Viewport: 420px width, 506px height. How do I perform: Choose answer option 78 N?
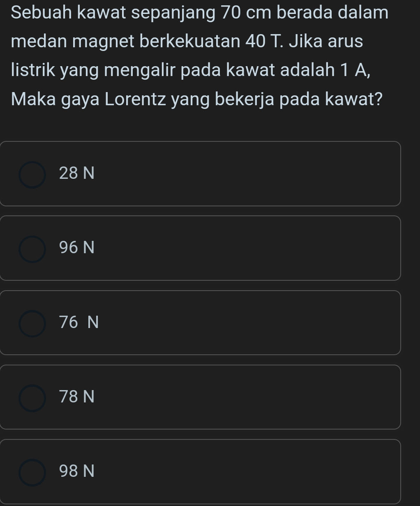tap(201, 397)
